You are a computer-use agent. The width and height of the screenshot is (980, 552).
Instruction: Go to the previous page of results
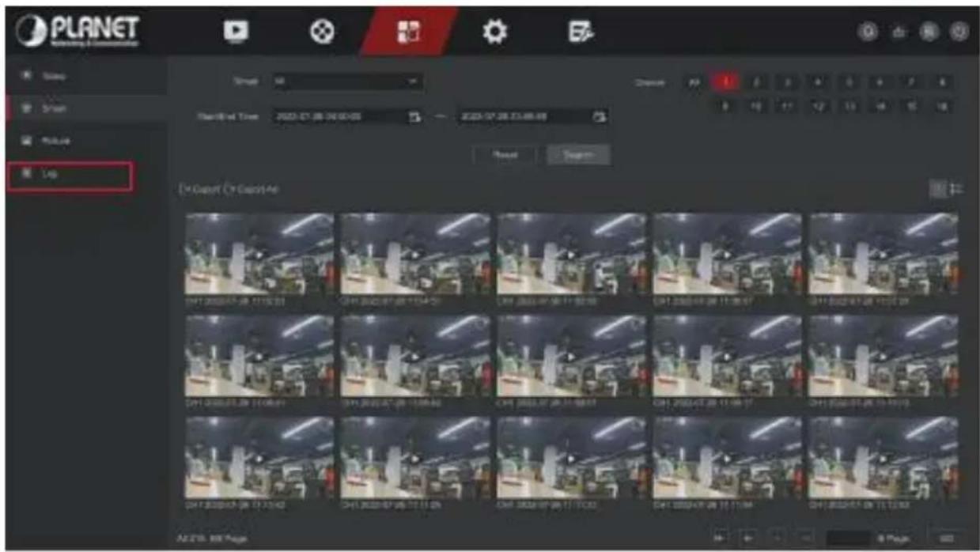(x=750, y=537)
